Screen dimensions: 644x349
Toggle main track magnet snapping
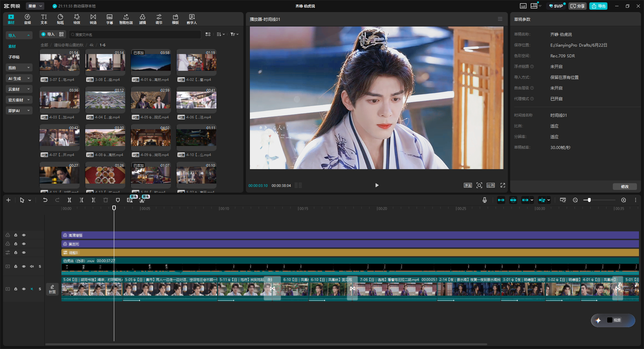(501, 200)
